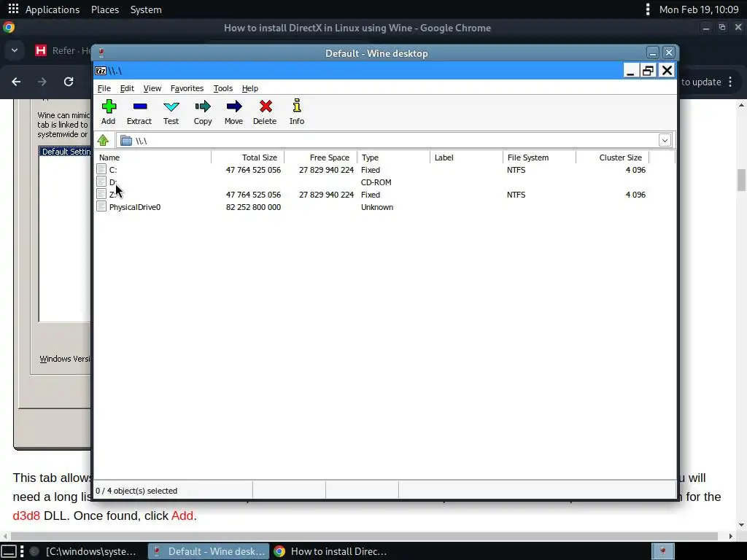
Task: Sort by Name column header
Action: point(152,157)
